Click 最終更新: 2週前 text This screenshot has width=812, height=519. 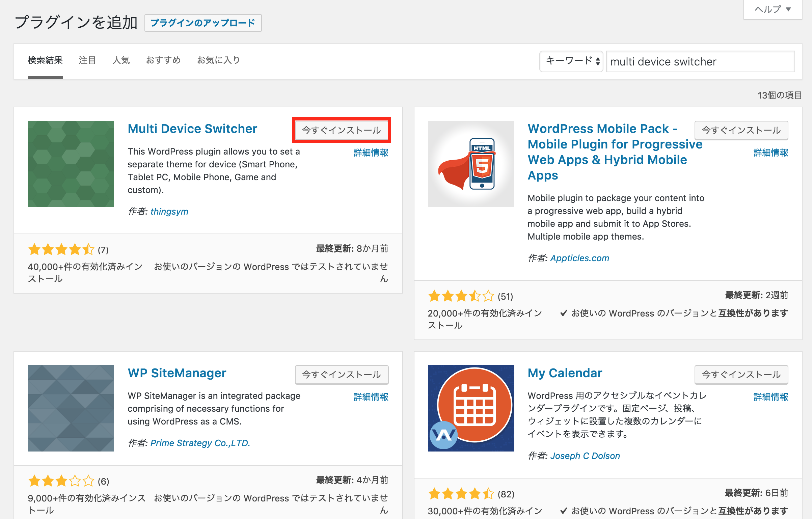(x=757, y=295)
